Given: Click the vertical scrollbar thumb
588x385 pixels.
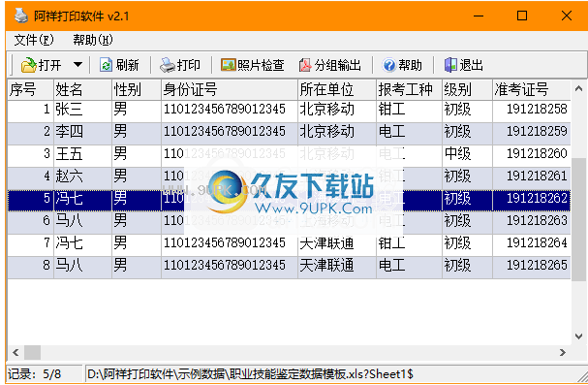Looking at the screenshot, I should pos(578,219).
